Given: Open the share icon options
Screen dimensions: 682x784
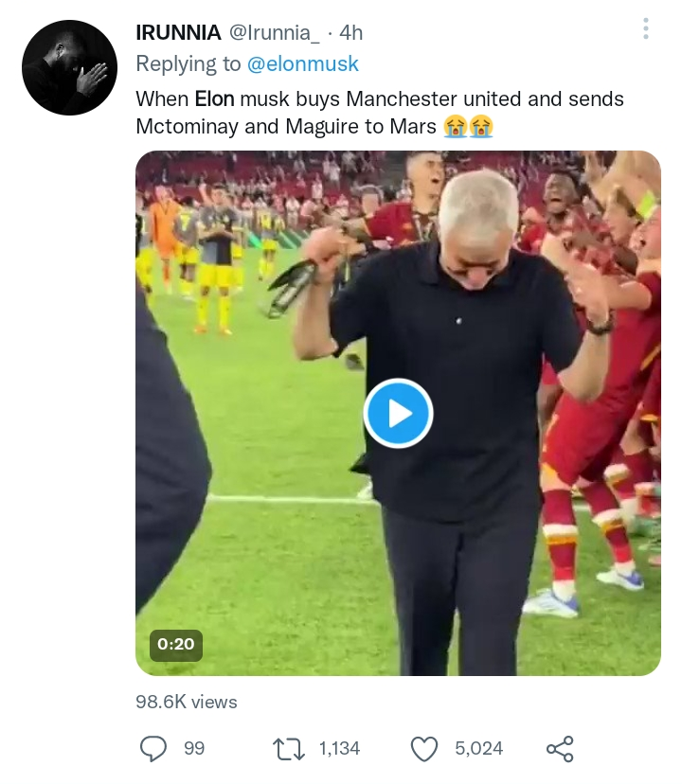Looking at the screenshot, I should (560, 749).
